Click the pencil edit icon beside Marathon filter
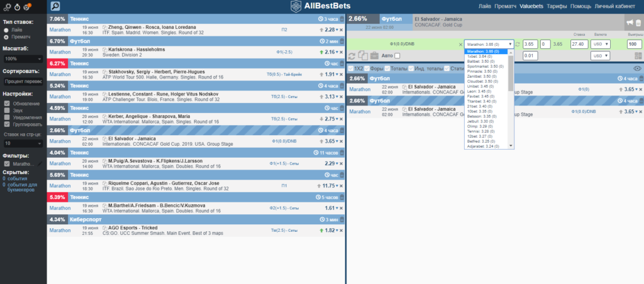The width and height of the screenshot is (644, 284). coord(40,164)
